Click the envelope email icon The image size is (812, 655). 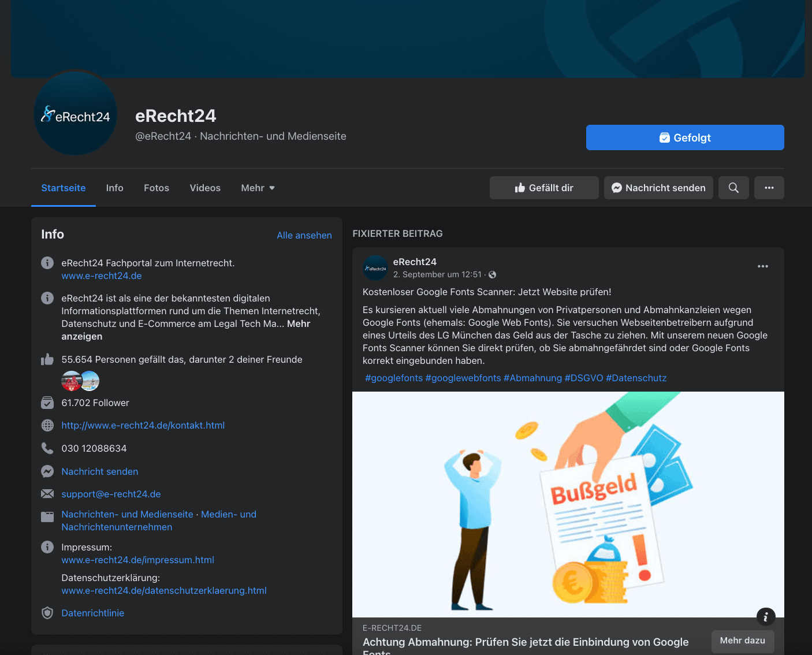[x=47, y=494]
